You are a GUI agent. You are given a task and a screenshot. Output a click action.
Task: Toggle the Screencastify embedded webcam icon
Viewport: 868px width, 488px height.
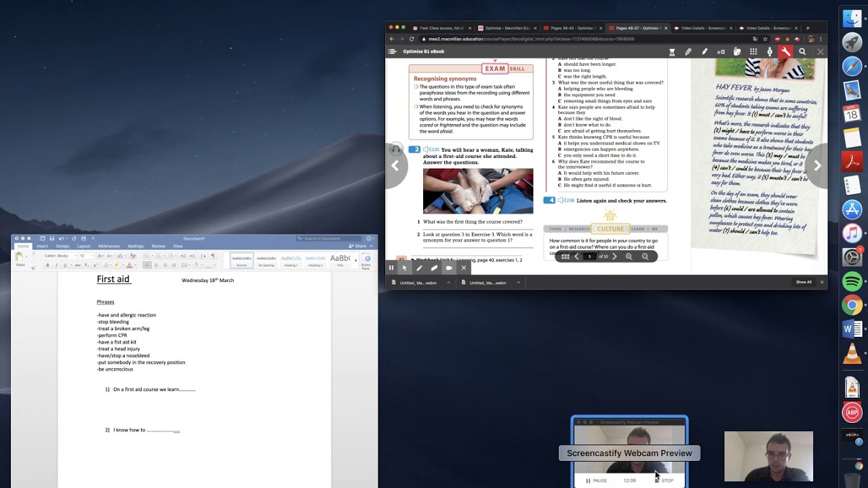coord(449,268)
